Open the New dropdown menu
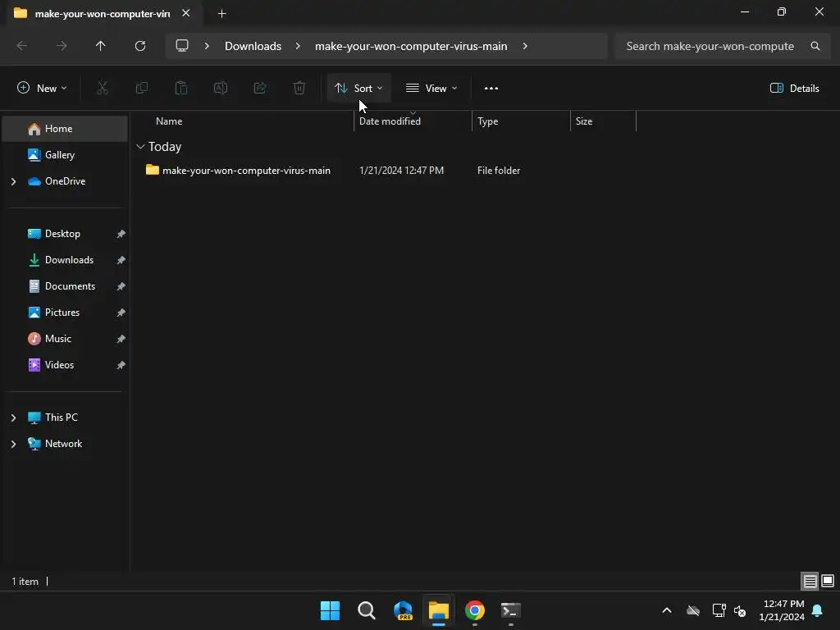 [42, 89]
